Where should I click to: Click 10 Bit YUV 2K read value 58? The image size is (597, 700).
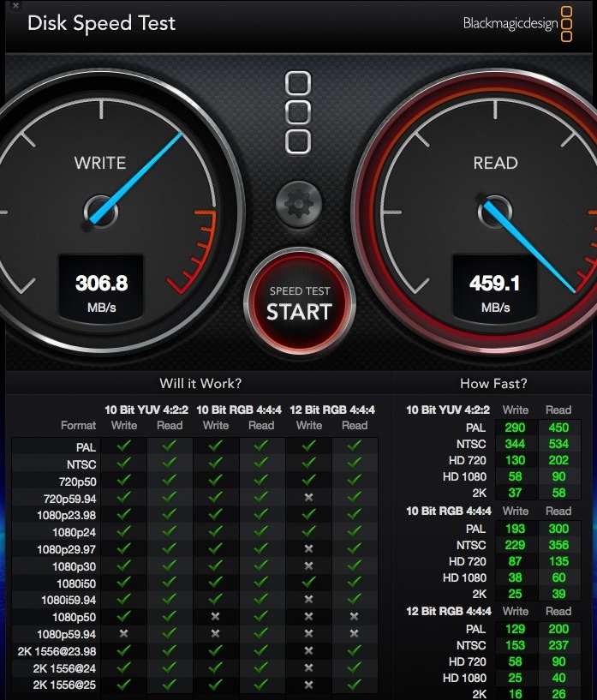pyautogui.click(x=558, y=493)
